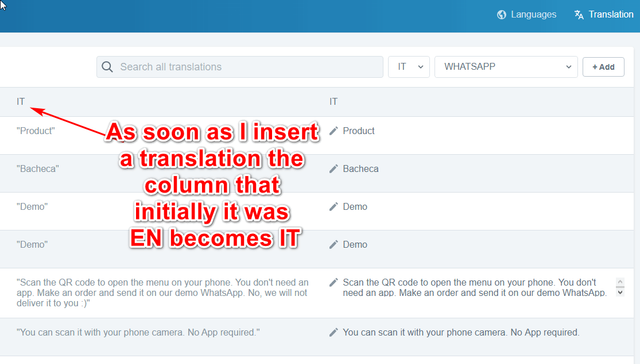
Task: Open the WHATSAPP group dropdown
Action: (x=506, y=67)
